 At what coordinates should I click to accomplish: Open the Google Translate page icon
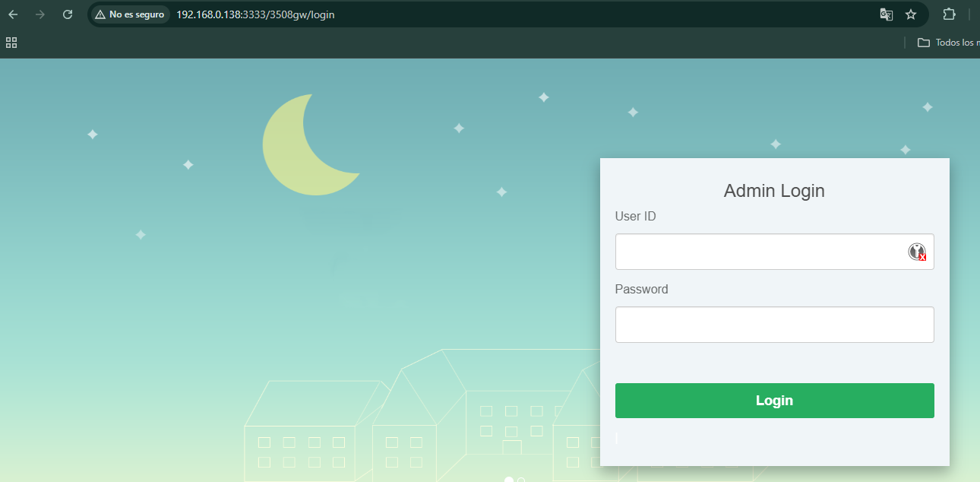click(x=886, y=14)
